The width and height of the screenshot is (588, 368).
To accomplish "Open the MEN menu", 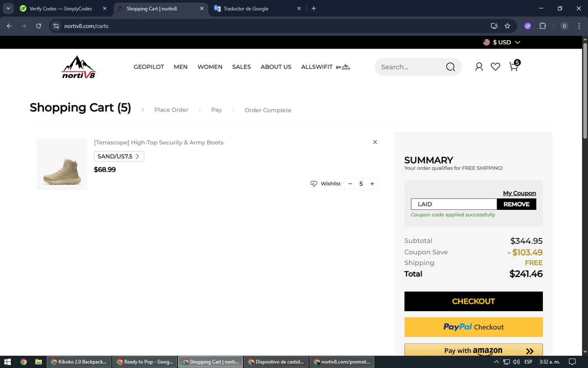I will pyautogui.click(x=181, y=67).
